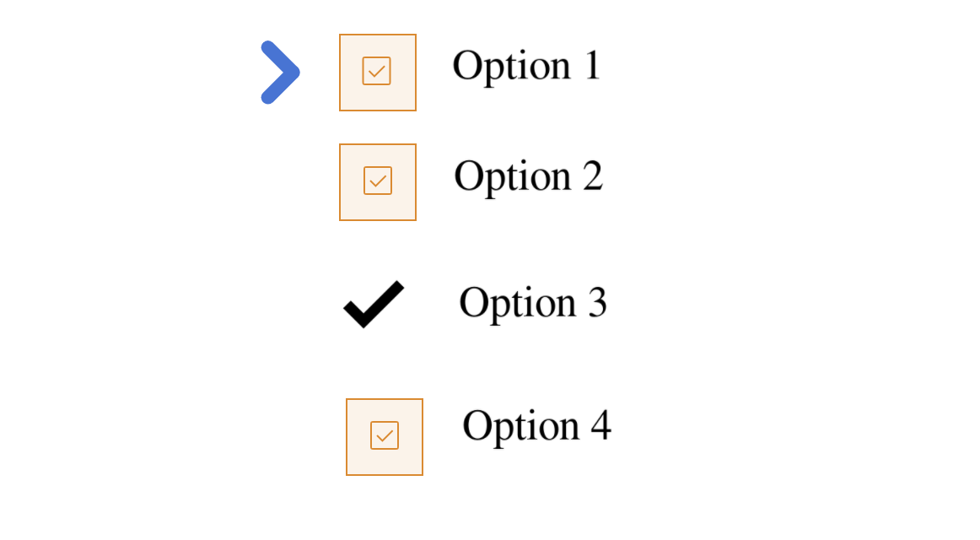Click the word Option in the fourth row
Screen dimensions: 980x540
pyautogui.click(x=521, y=427)
